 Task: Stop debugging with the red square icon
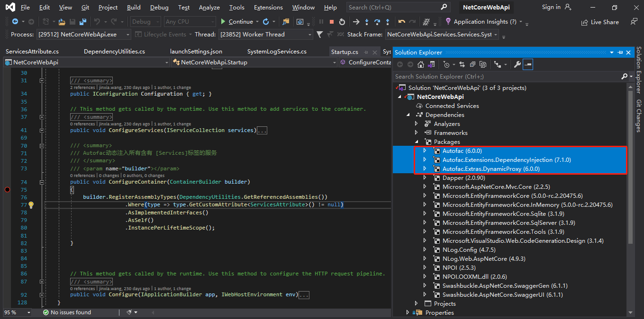coord(332,22)
